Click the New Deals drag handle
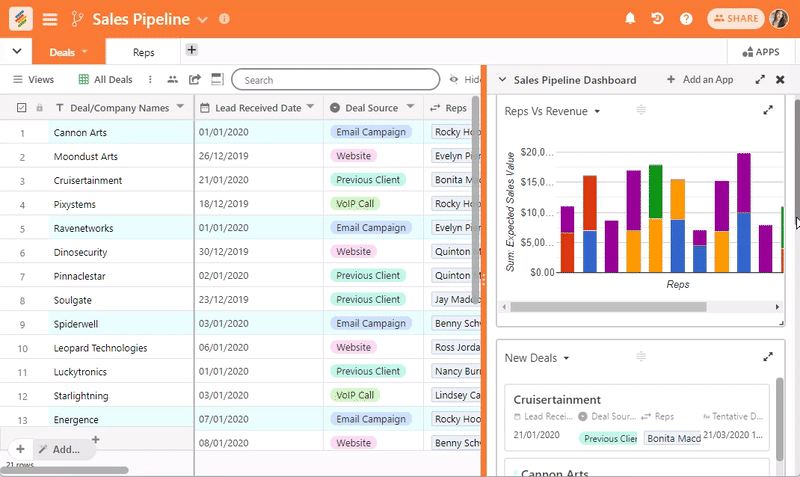 click(x=641, y=357)
